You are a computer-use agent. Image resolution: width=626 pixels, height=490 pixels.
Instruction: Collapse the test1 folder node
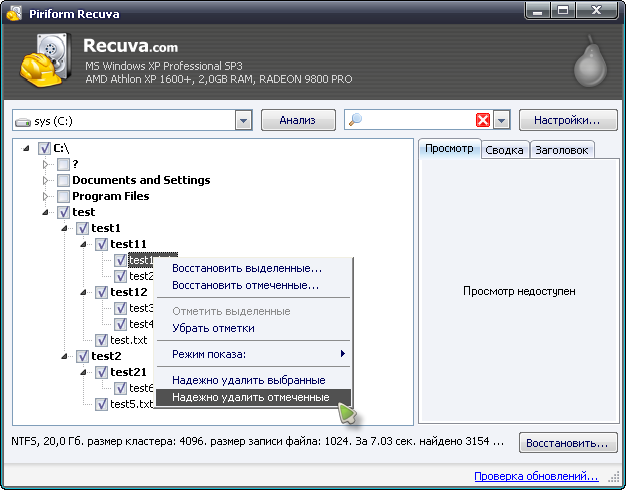coord(65,228)
